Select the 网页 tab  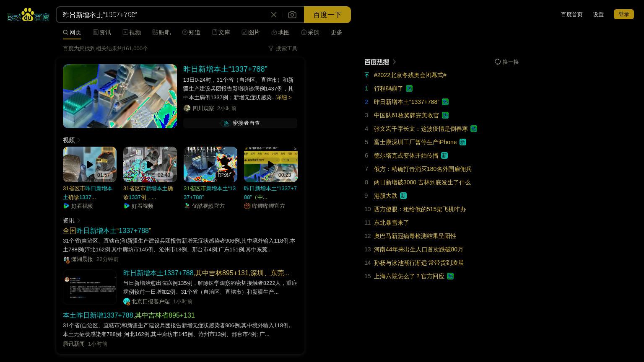click(x=72, y=32)
